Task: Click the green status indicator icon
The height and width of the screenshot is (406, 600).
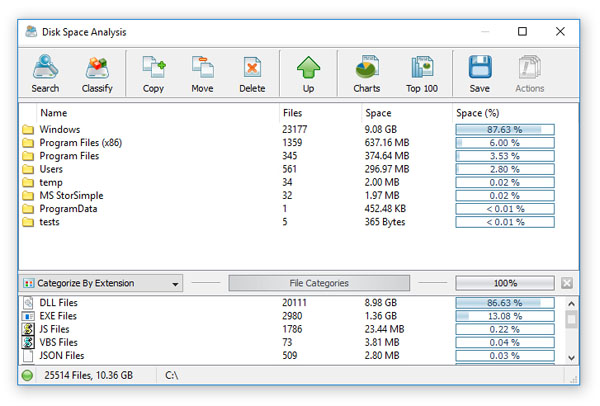Action: tap(27, 375)
